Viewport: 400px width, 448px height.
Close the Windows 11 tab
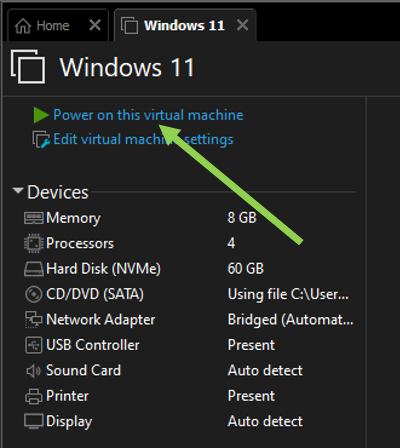click(242, 25)
